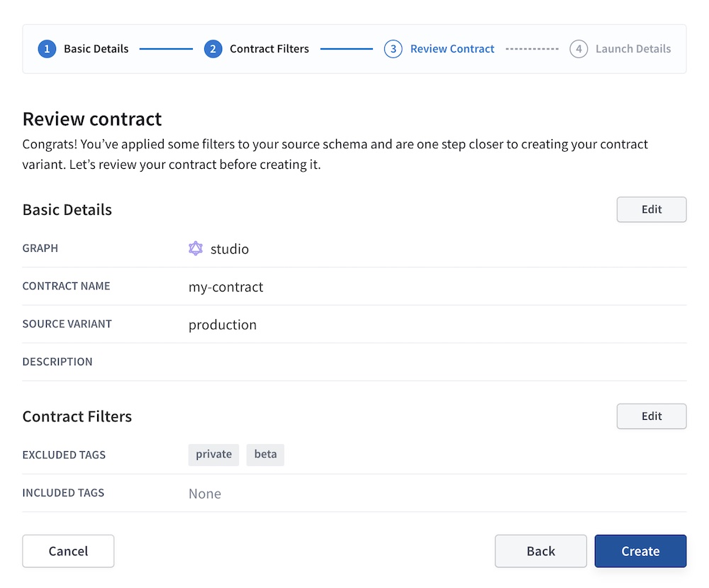Open the Basic Details stepper label
Viewport: 709px width, 588px height.
pos(95,48)
